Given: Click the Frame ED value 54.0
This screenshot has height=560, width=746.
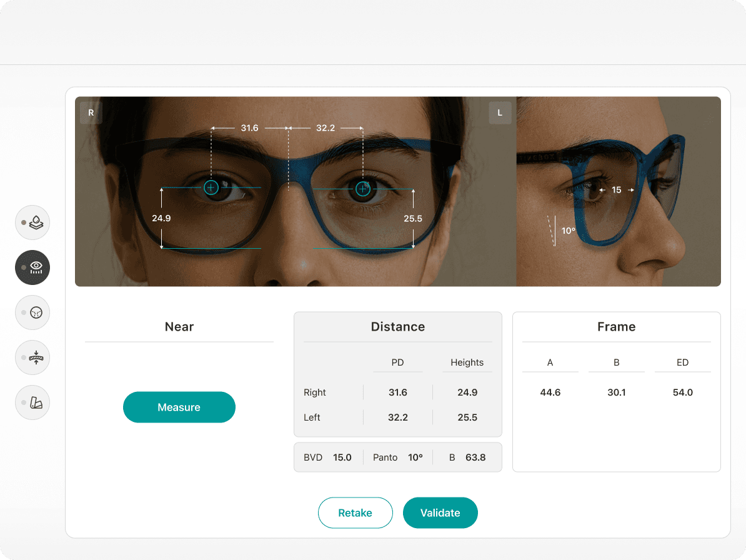Looking at the screenshot, I should pyautogui.click(x=683, y=392).
